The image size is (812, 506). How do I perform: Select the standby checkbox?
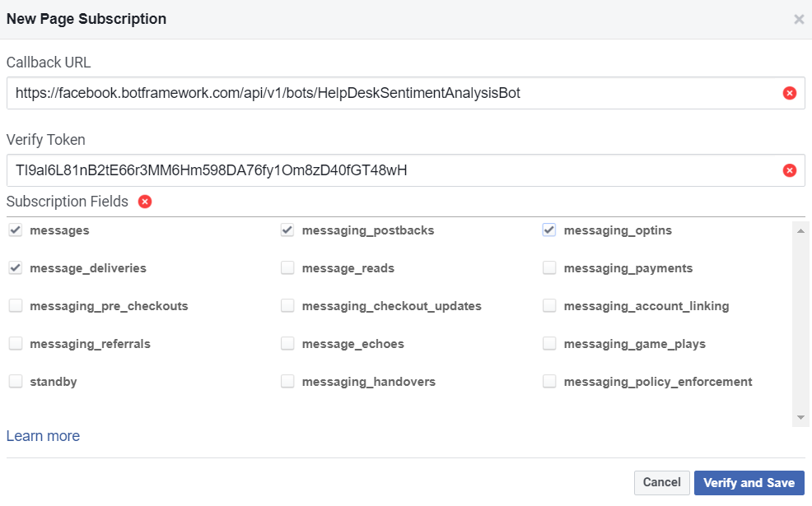(x=16, y=382)
